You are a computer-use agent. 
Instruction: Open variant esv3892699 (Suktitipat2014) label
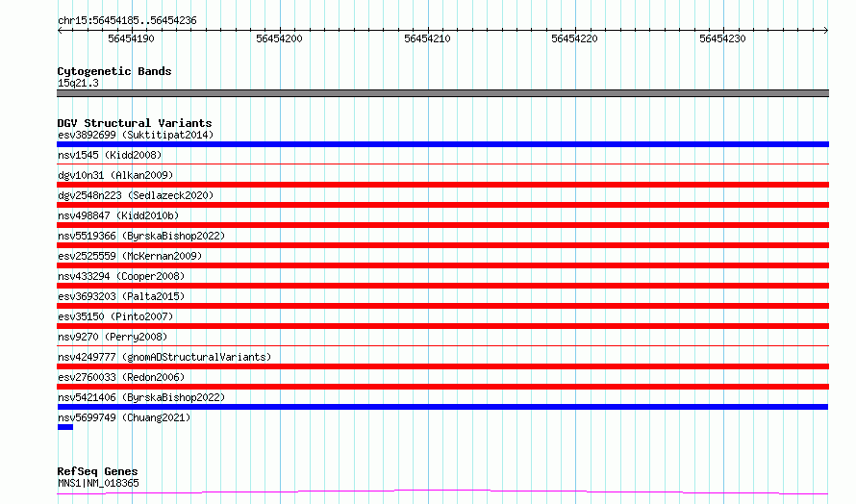(136, 135)
